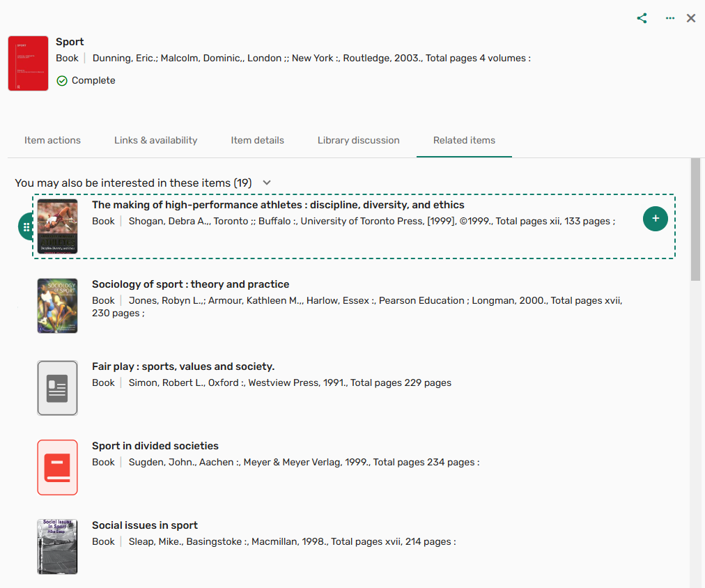Image resolution: width=705 pixels, height=588 pixels.
Task: Click the share icon
Action: [642, 18]
